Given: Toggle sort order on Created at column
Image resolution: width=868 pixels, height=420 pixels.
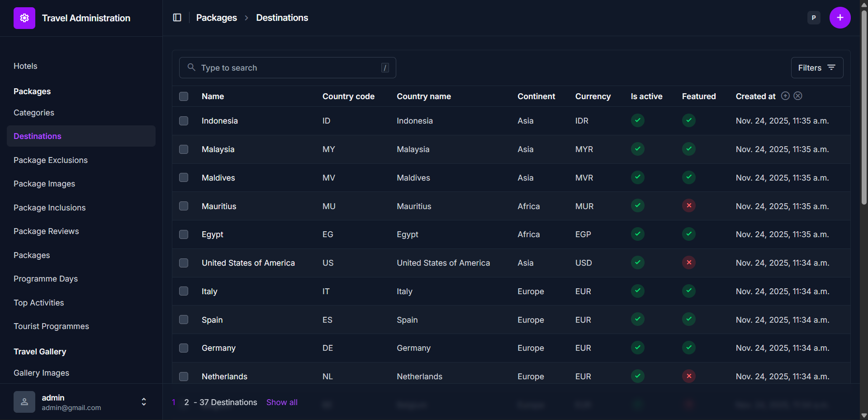Looking at the screenshot, I should (x=785, y=96).
